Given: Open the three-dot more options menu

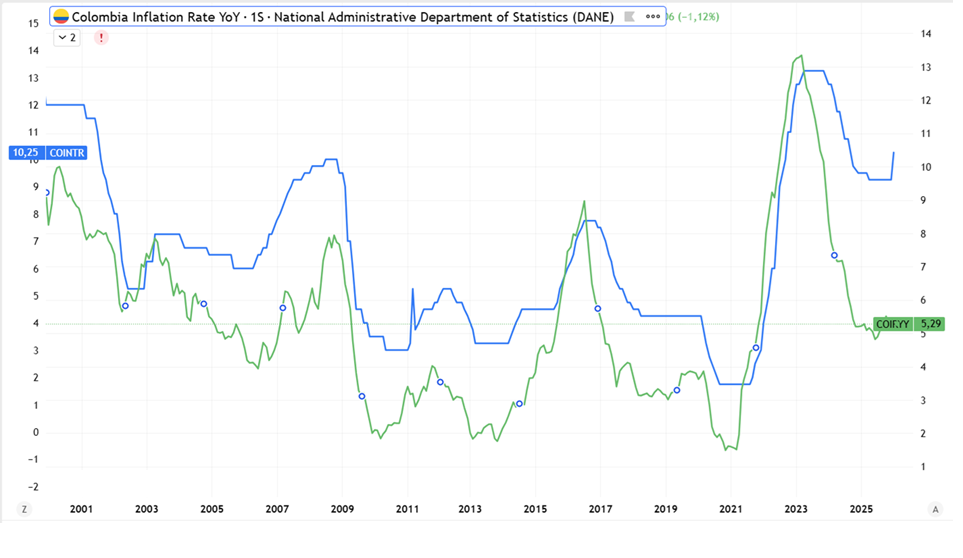Looking at the screenshot, I should [x=653, y=17].
